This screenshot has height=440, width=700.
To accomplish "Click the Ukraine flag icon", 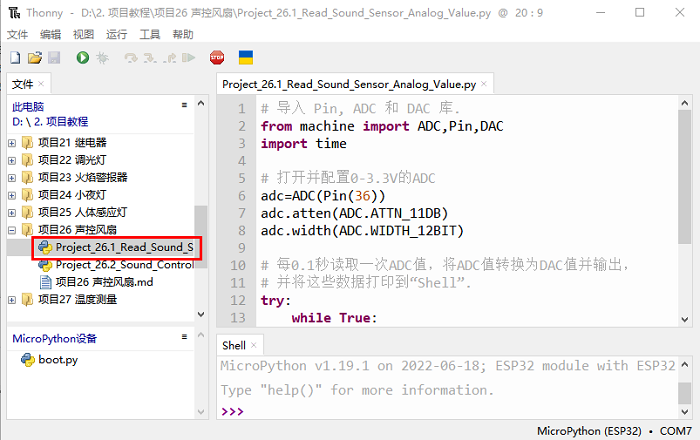I will [x=245, y=59].
